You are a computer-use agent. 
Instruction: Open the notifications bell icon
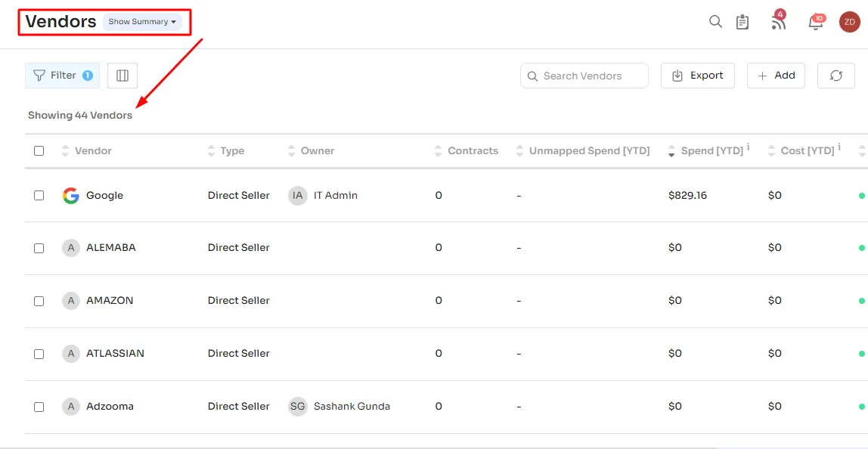tap(816, 22)
